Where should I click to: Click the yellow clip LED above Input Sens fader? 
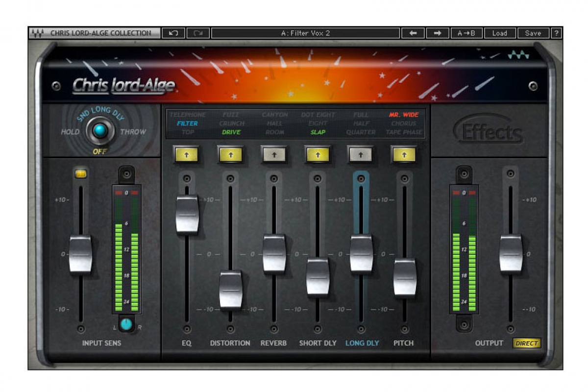pyautogui.click(x=81, y=173)
